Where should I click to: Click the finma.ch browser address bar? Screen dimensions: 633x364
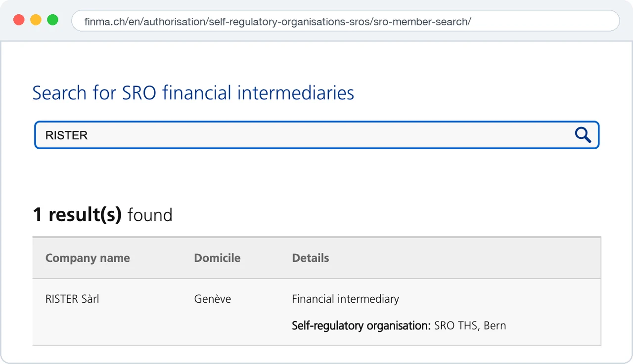pos(345,21)
